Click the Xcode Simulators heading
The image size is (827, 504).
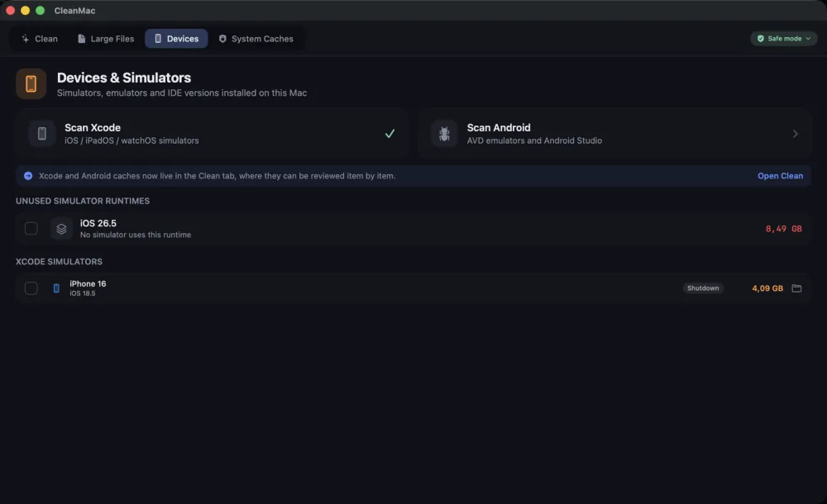point(59,261)
